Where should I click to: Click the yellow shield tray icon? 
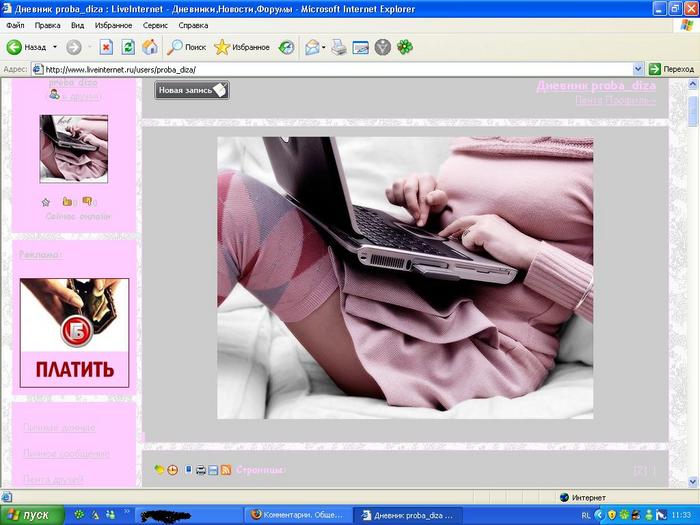click(612, 515)
